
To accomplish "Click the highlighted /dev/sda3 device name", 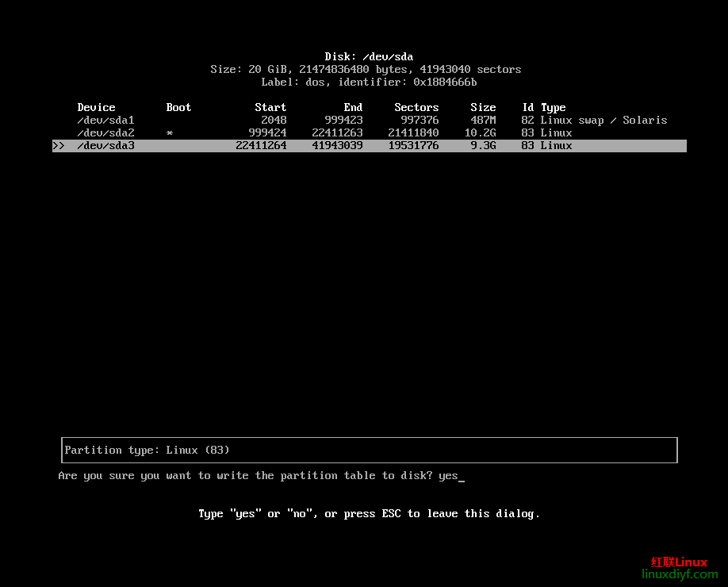I will pos(105,146).
